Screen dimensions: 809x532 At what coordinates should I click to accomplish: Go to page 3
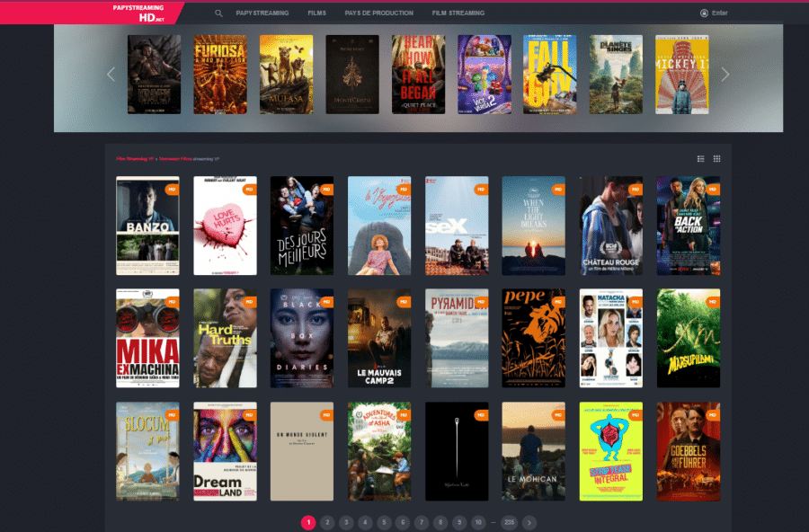(x=346, y=522)
